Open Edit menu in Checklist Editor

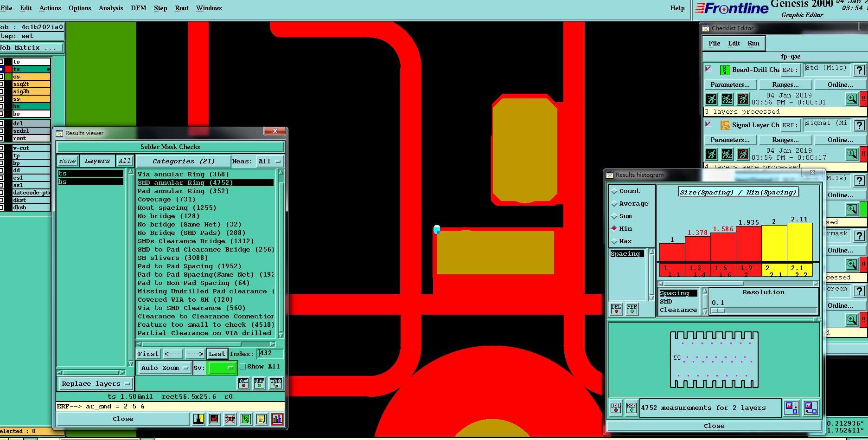point(734,43)
